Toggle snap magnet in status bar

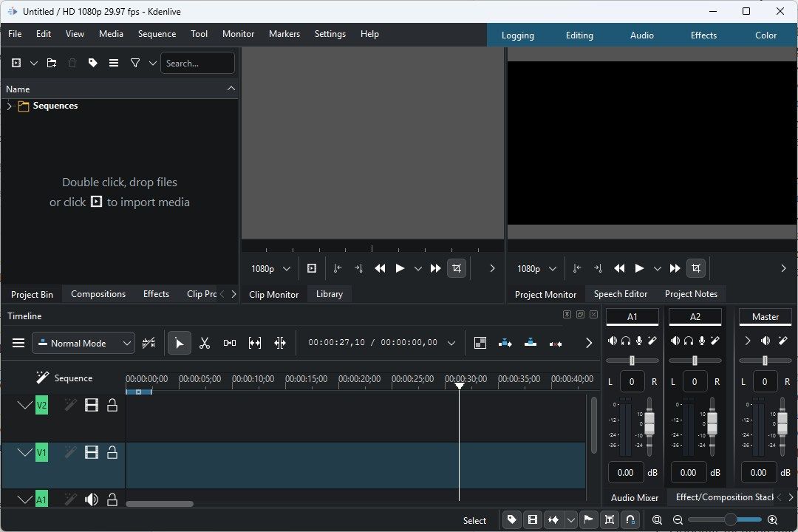(630, 519)
